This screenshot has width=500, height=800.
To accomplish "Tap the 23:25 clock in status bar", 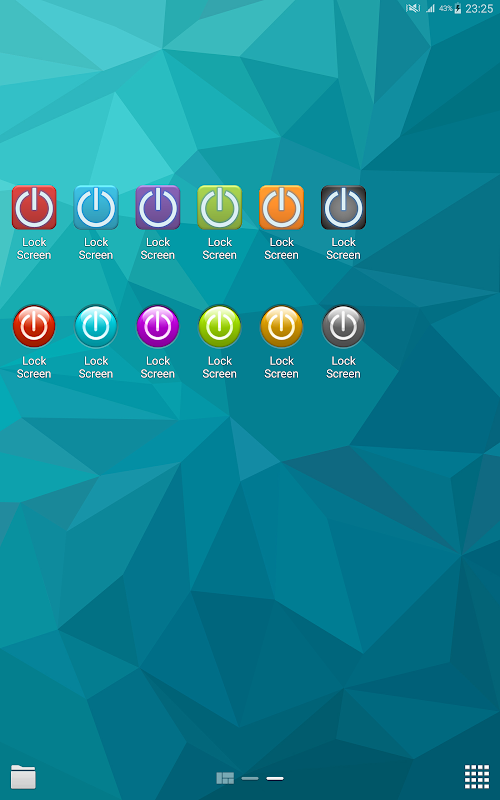I will coord(479,8).
